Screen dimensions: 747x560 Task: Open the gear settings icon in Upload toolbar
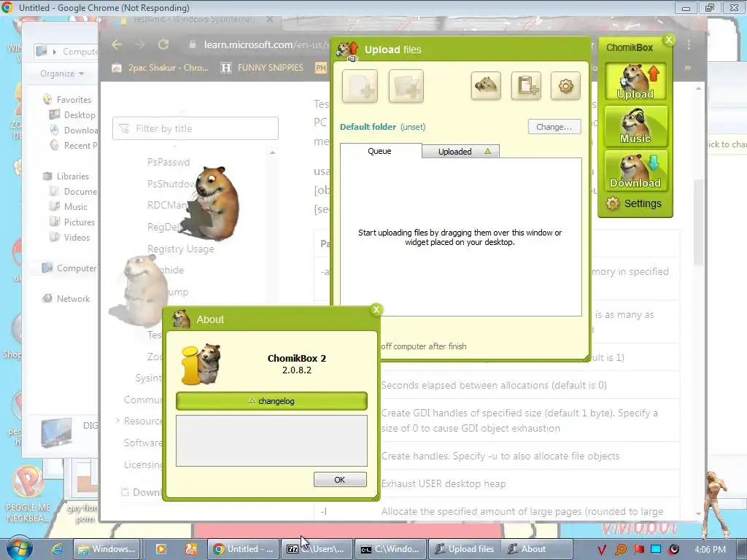(565, 86)
